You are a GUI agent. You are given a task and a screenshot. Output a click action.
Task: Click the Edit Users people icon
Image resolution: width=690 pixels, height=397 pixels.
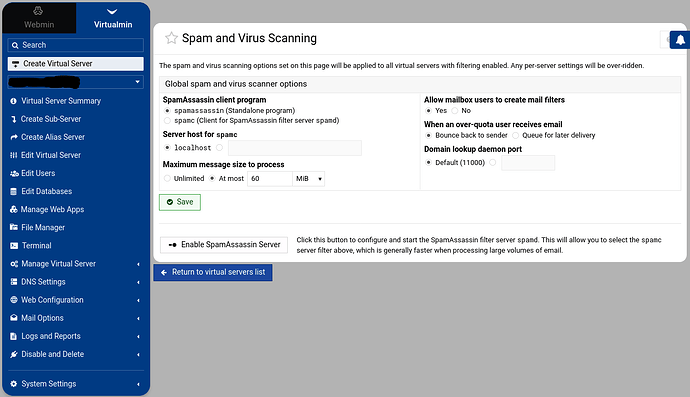(x=14, y=173)
